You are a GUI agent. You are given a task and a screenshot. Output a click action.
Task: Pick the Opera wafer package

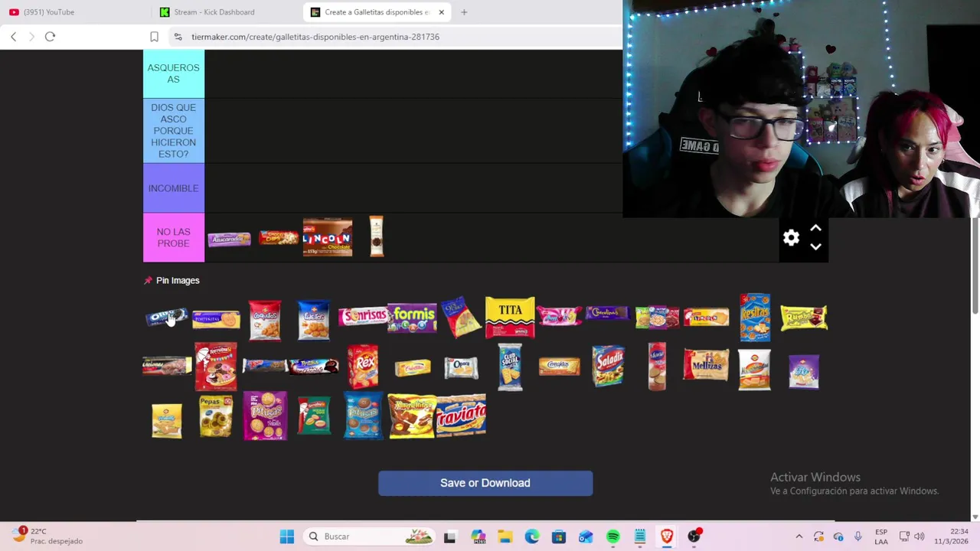pos(461,367)
